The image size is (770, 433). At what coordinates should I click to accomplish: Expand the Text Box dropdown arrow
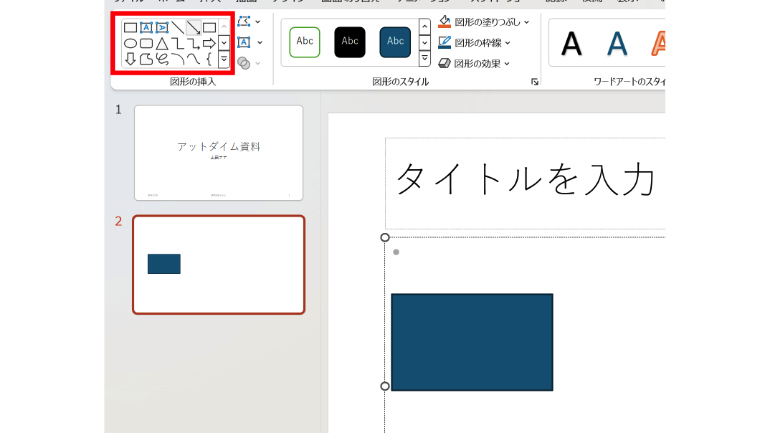point(259,43)
